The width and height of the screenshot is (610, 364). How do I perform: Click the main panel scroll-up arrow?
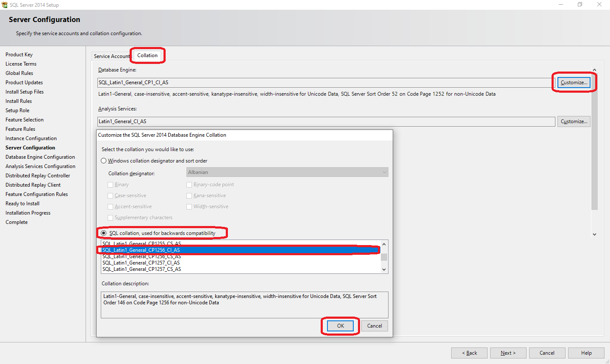(x=594, y=70)
